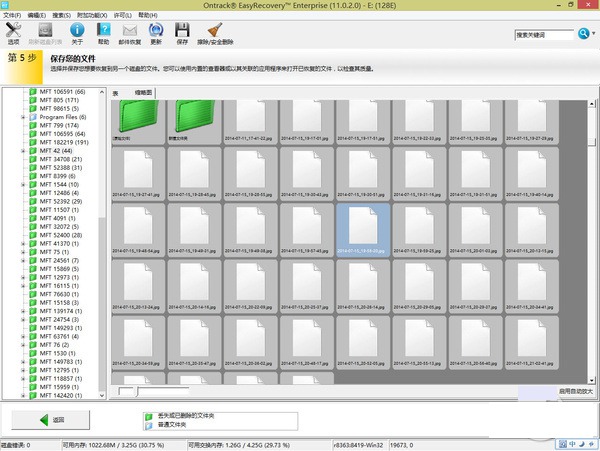The width and height of the screenshot is (600, 451).
Task: Click the thumbnail pane scroll-down arrow
Action: click(592, 380)
